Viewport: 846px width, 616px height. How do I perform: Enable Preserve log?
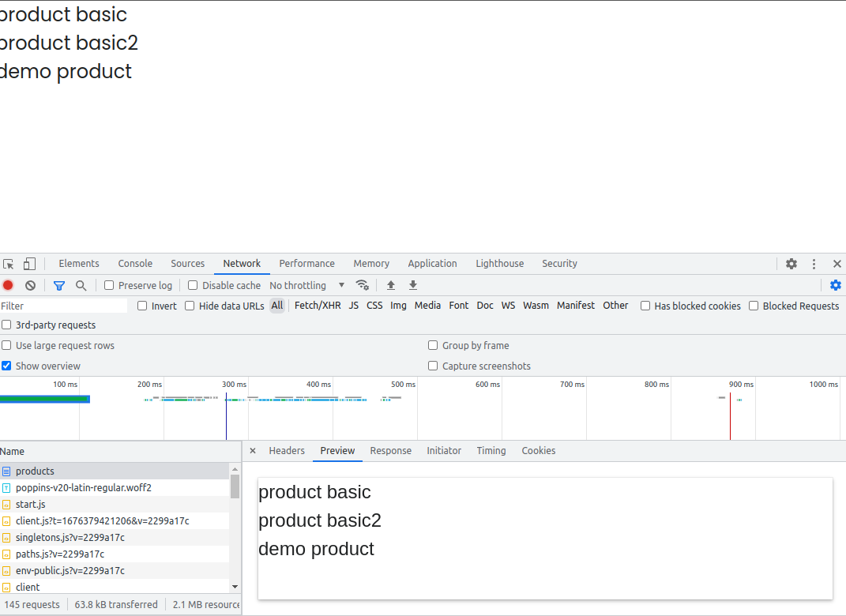coord(108,285)
